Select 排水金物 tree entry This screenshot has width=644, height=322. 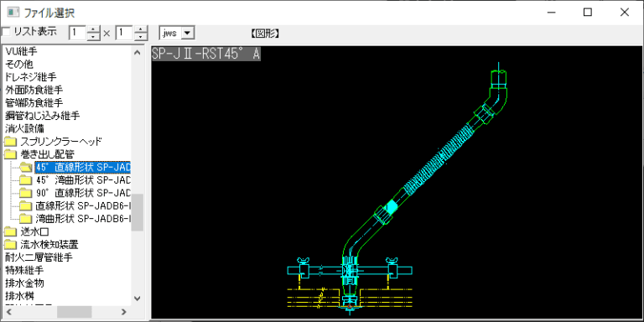coord(24,283)
